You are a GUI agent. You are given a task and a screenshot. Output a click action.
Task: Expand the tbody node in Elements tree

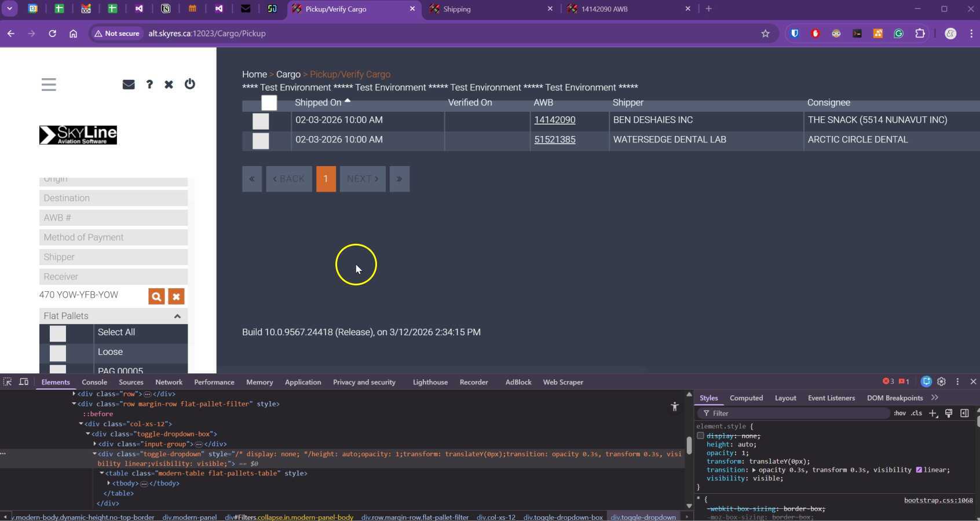(x=109, y=483)
